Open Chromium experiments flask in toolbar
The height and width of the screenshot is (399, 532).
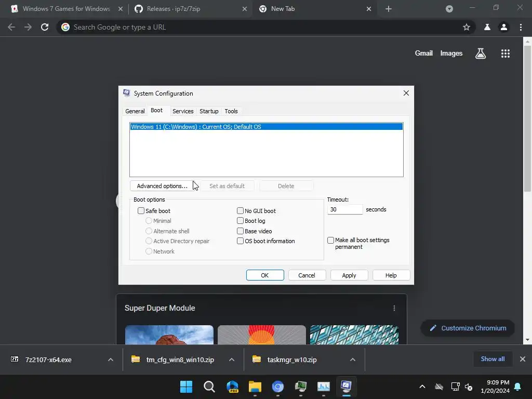click(487, 27)
